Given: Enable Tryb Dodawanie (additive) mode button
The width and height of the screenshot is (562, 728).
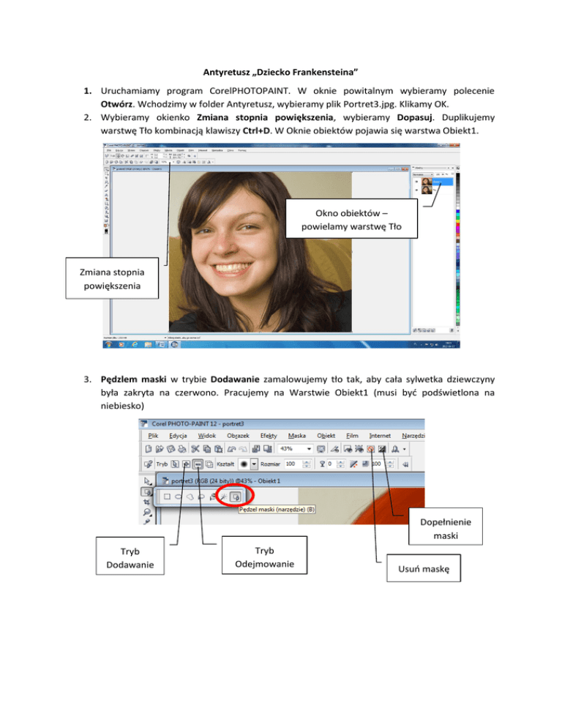Looking at the screenshot, I should (184, 464).
